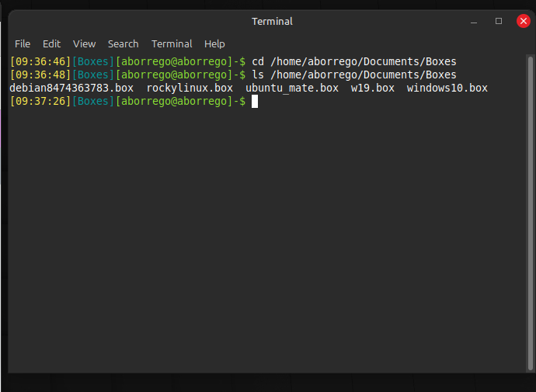Close the Terminal window
This screenshot has width=536, height=392.
[x=523, y=21]
